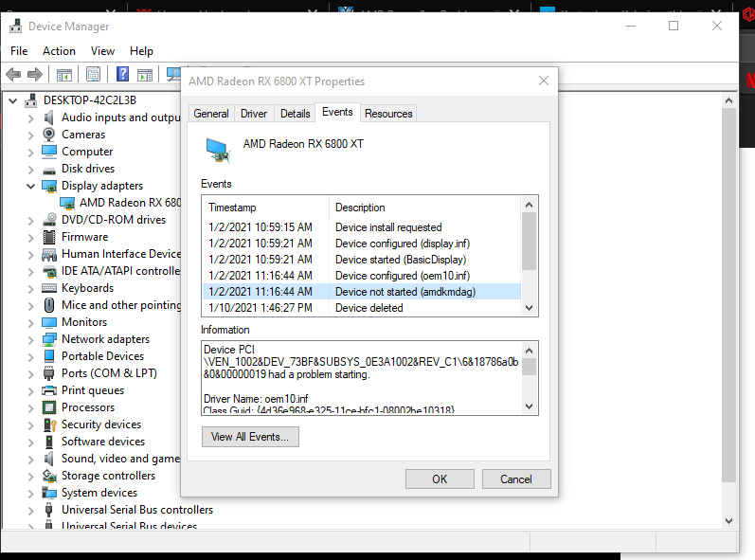Select the Human Interface Devices tree item
Screen dimensions: 755x560
pyautogui.click(x=121, y=254)
